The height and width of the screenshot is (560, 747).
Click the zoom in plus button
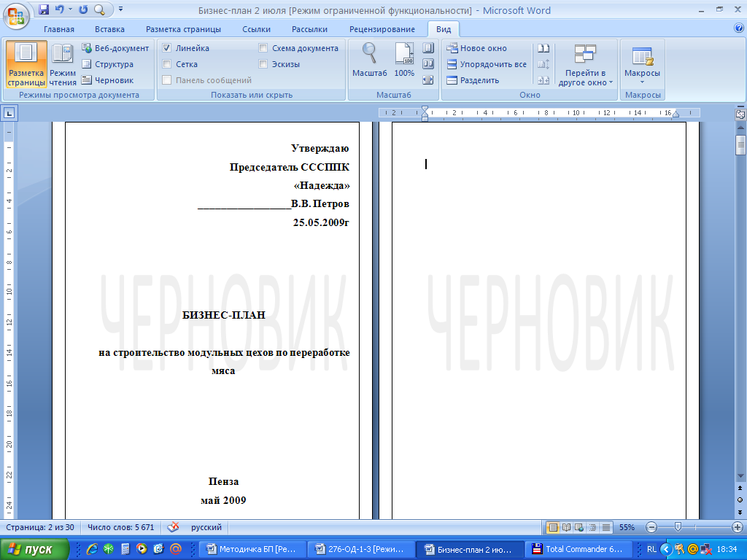tap(738, 527)
